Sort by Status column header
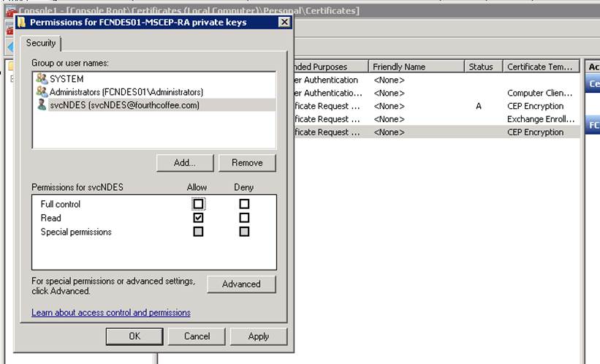This screenshot has width=600, height=364. click(481, 67)
